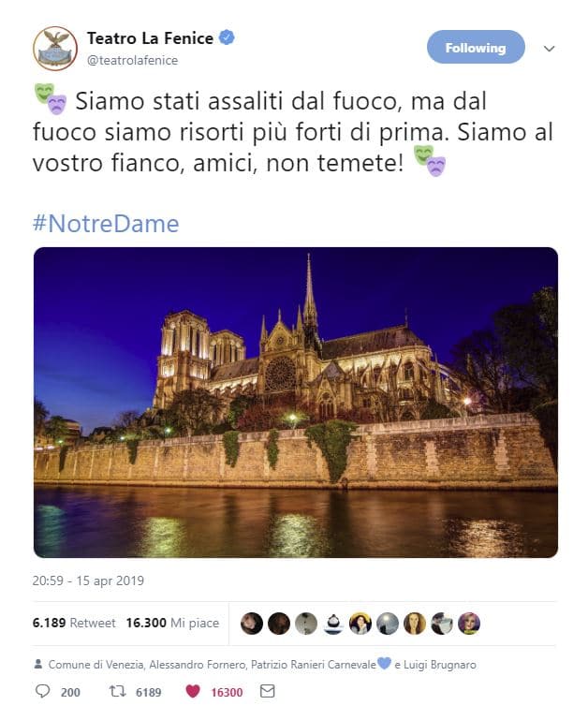Screen dimensions: 588x720
Task: Click the Teatro La Fenice display name
Action: coord(151,38)
